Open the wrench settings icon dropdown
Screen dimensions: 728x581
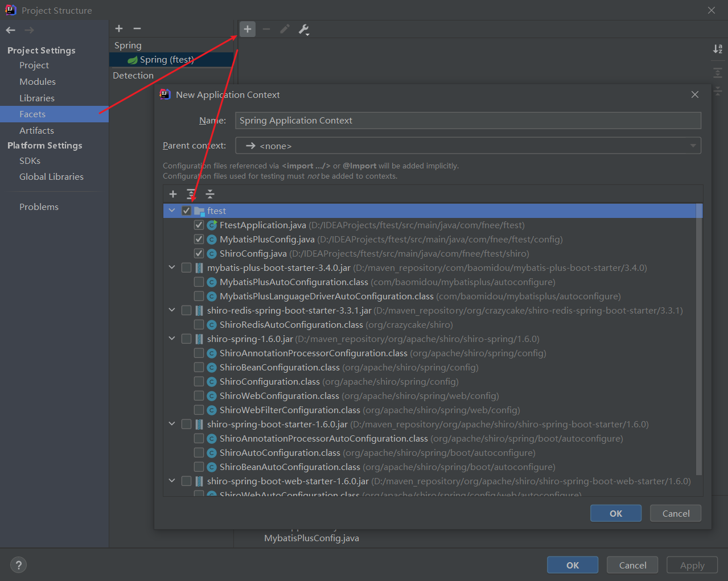point(304,30)
